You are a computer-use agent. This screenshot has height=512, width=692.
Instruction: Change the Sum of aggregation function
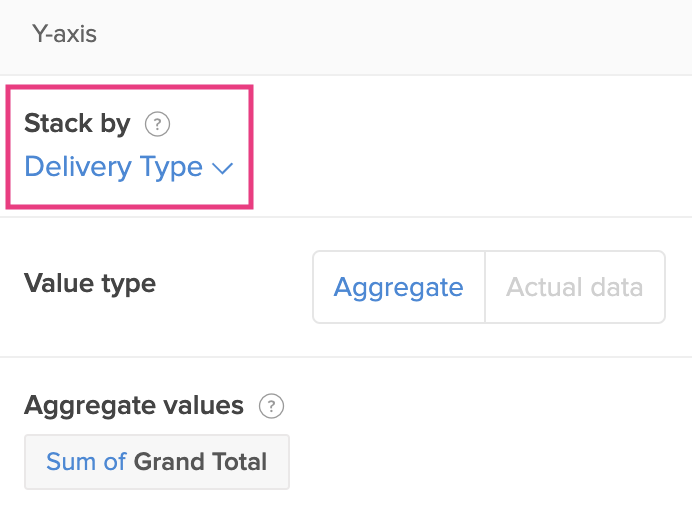pos(86,462)
